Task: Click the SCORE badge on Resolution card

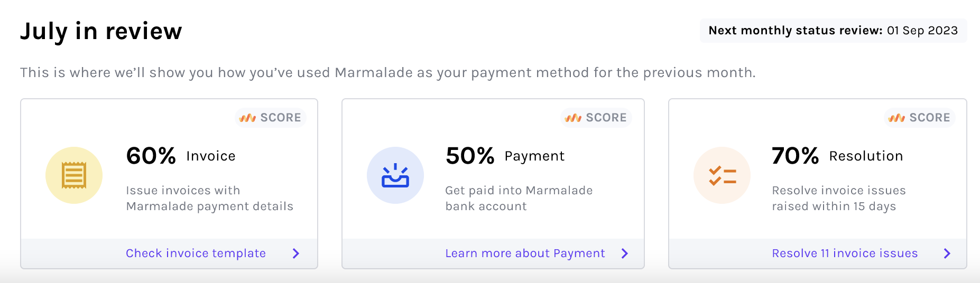Action: [920, 117]
